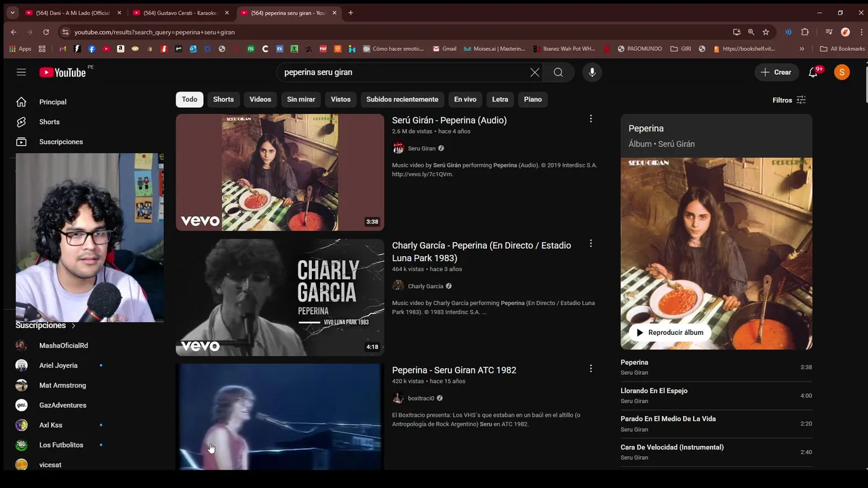Go back with the browser back arrow
This screenshot has height=488, width=868.
click(x=14, y=32)
